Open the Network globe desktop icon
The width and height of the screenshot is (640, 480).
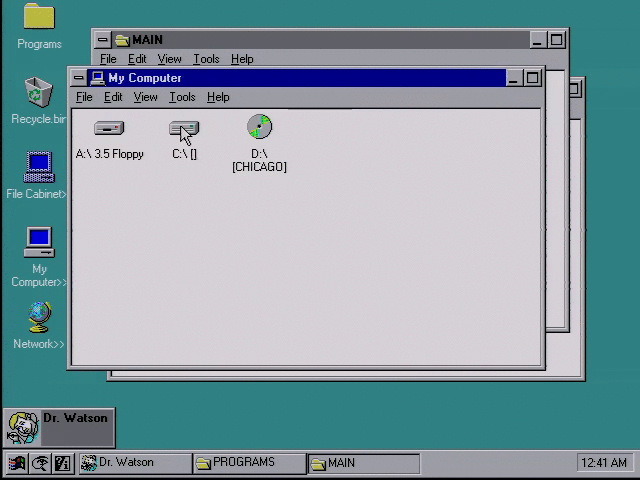[40, 317]
